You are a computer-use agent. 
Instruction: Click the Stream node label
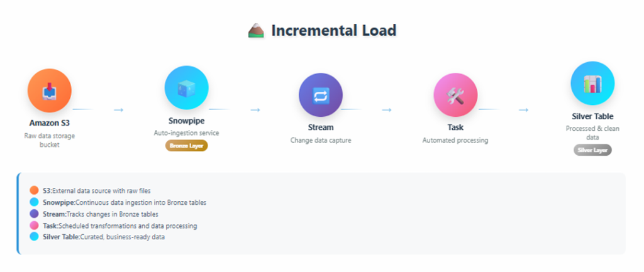(x=321, y=128)
